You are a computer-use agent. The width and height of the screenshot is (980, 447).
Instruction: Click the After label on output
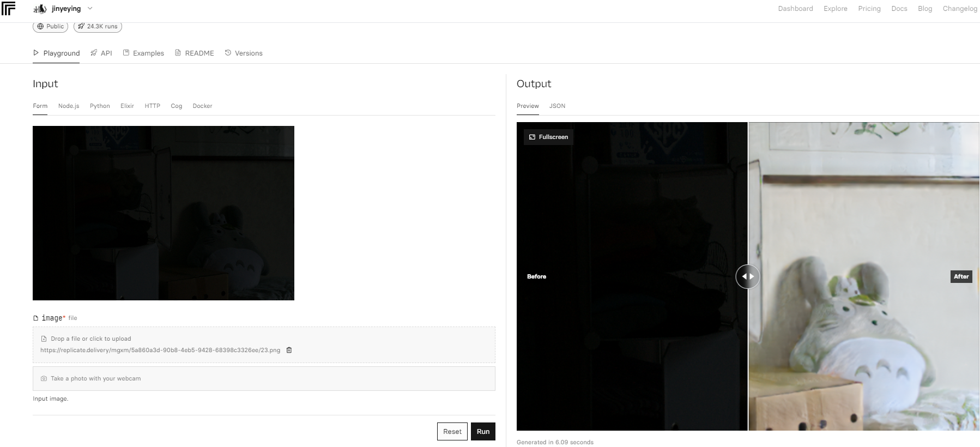tap(961, 276)
